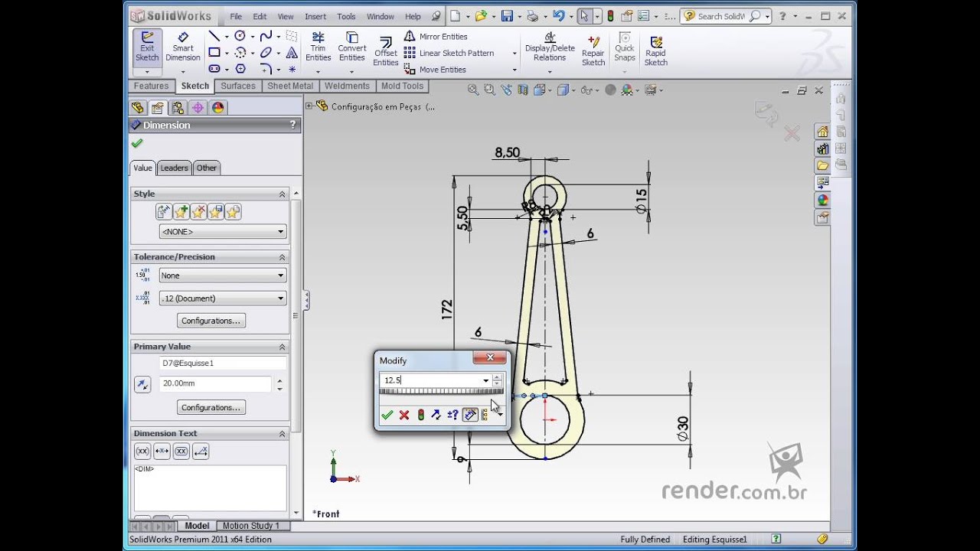Open the Tolerance type dropdown set to None

(222, 275)
